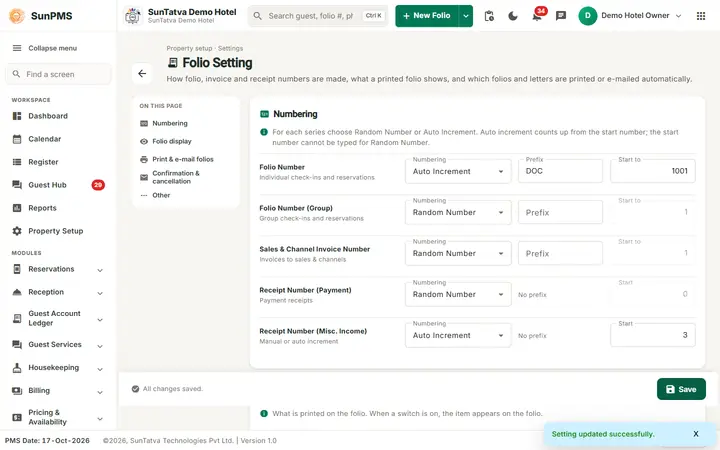Click Folio Number (Group) Prefix field
Image resolution: width=720 pixels, height=450 pixels.
click(x=560, y=212)
